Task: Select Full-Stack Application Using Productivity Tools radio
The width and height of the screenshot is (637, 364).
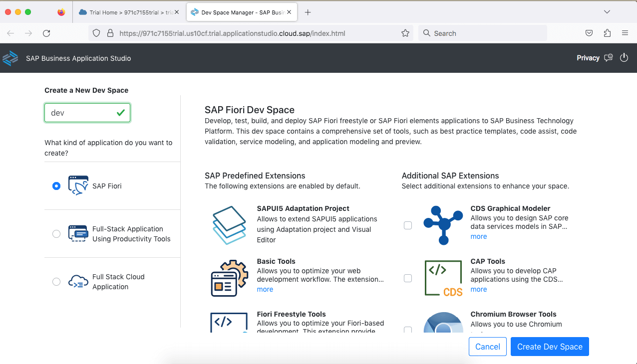Action: [56, 234]
